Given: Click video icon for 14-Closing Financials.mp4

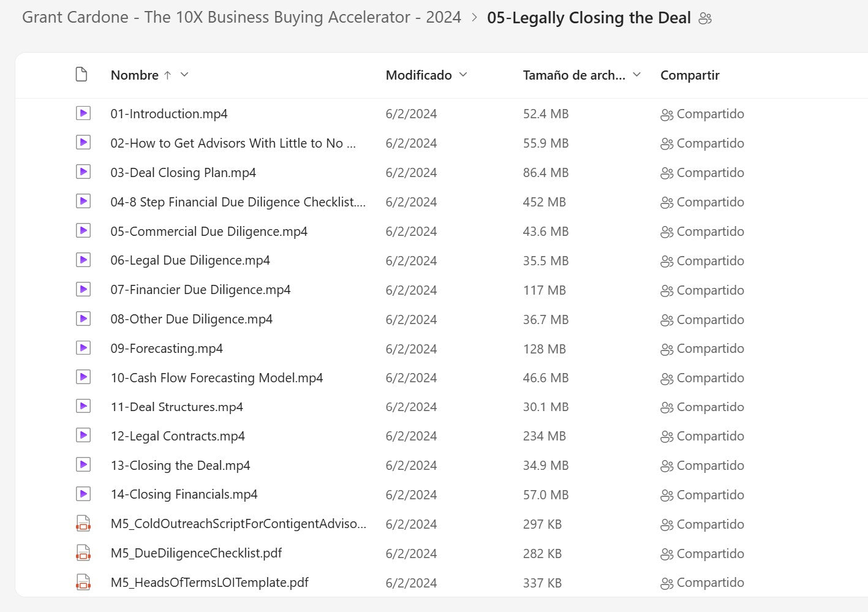Looking at the screenshot, I should pos(83,494).
